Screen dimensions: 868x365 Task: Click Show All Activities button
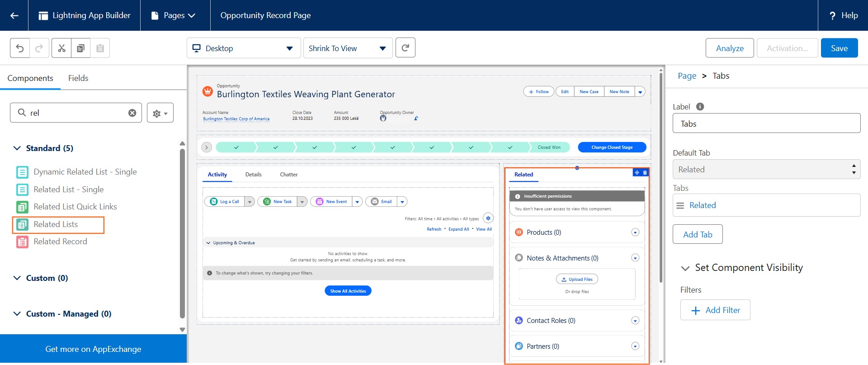pyautogui.click(x=348, y=291)
